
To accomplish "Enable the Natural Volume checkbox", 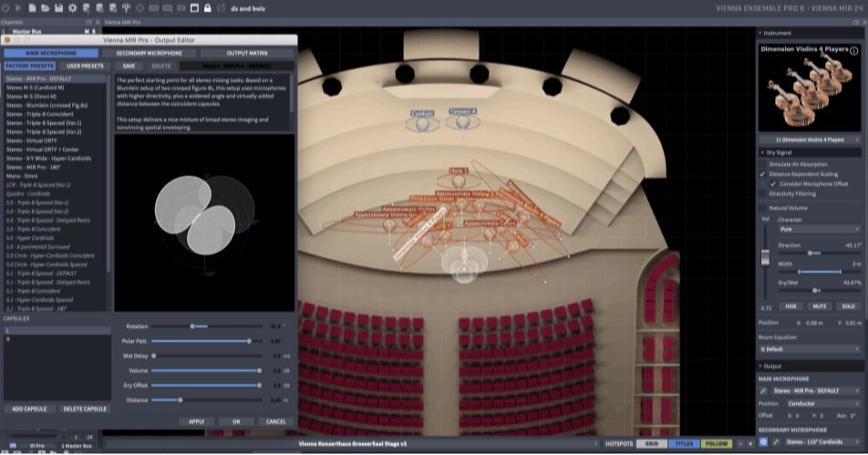I will 763,208.
